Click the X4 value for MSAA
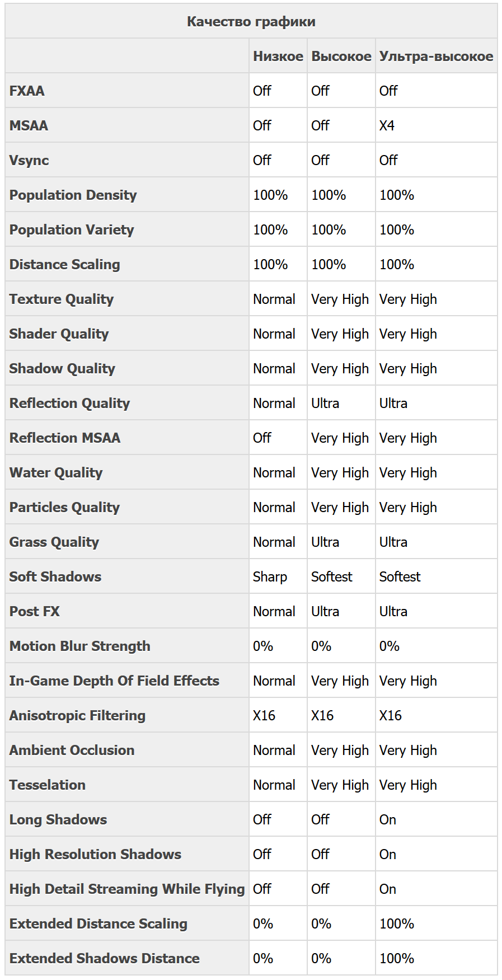 click(x=387, y=125)
